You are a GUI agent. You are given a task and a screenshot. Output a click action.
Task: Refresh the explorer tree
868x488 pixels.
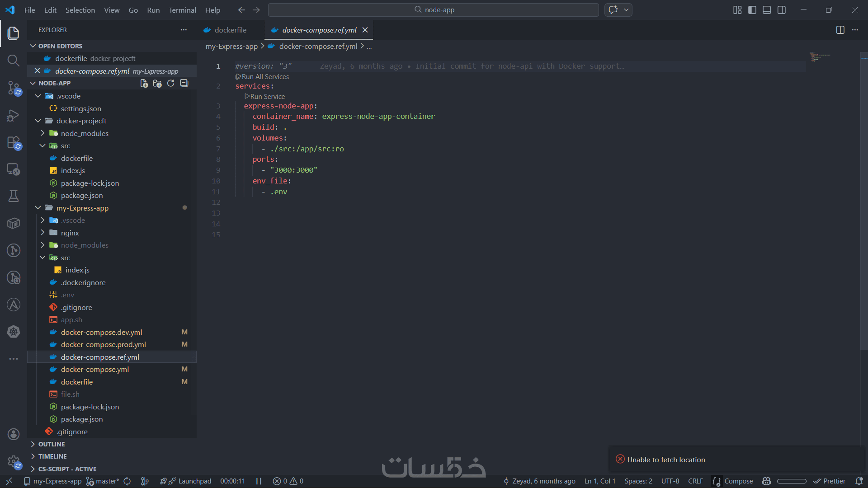pyautogui.click(x=170, y=83)
